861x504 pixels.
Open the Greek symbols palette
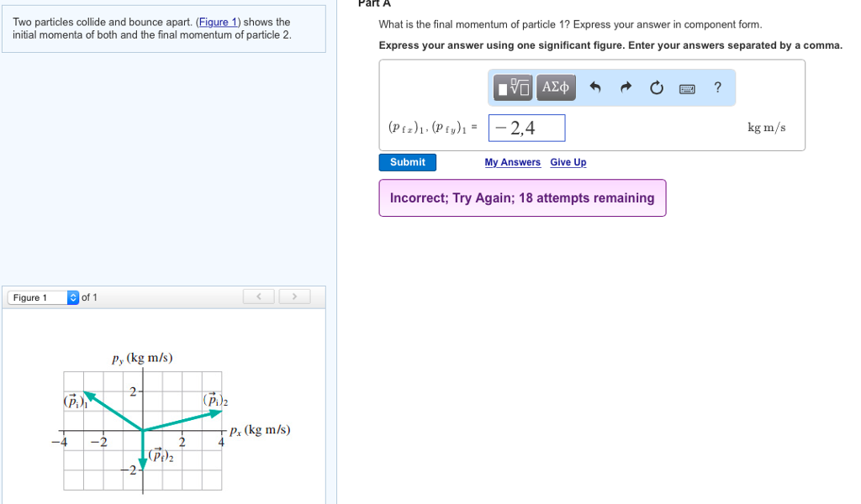coord(555,87)
